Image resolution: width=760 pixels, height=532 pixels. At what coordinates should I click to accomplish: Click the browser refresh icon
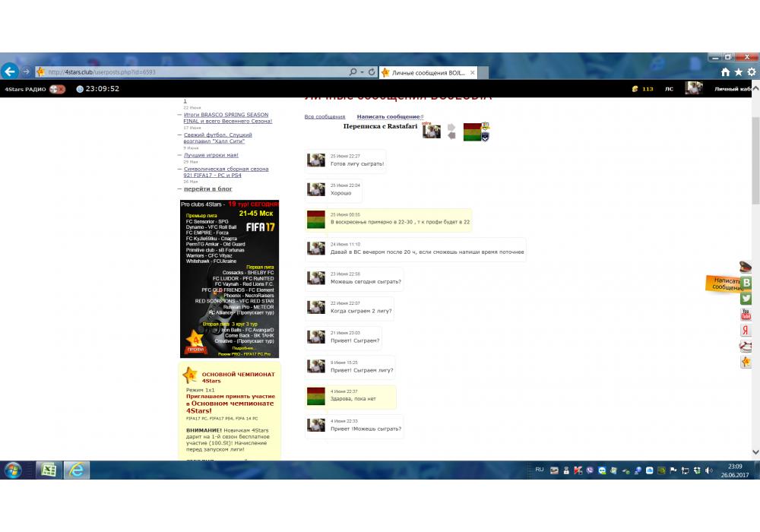(372, 72)
